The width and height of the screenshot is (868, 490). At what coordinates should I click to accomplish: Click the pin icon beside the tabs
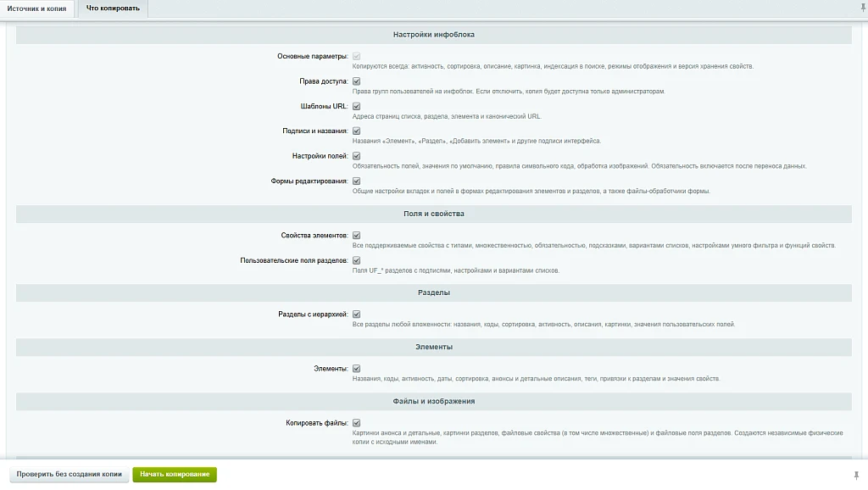pyautogui.click(x=863, y=8)
